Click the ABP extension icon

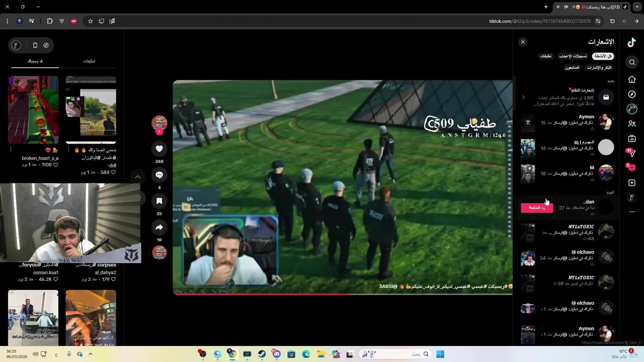[74, 21]
